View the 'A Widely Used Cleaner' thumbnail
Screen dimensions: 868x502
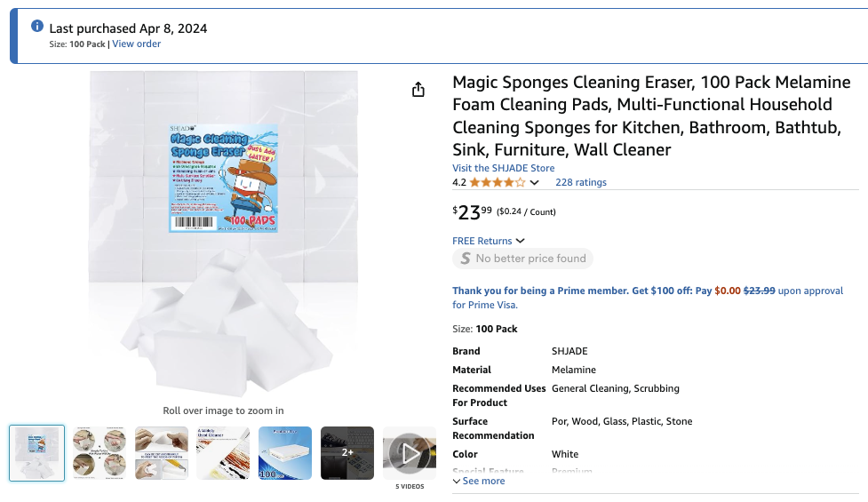(x=224, y=453)
